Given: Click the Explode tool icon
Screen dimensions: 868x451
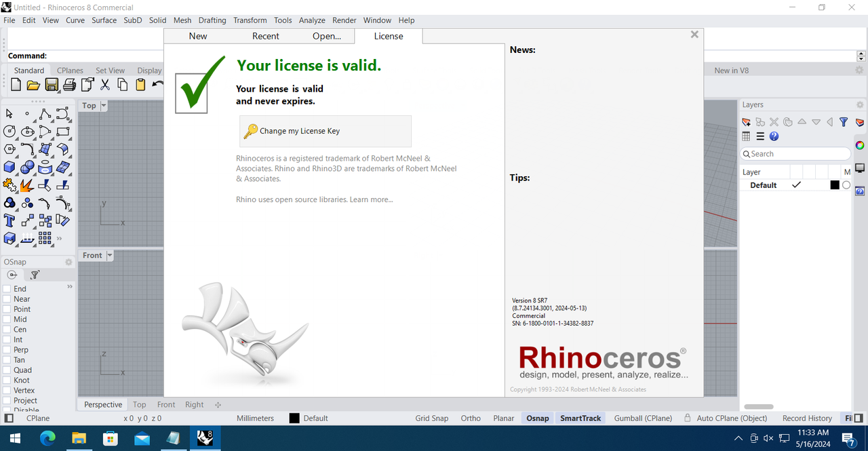Looking at the screenshot, I should point(28,184).
